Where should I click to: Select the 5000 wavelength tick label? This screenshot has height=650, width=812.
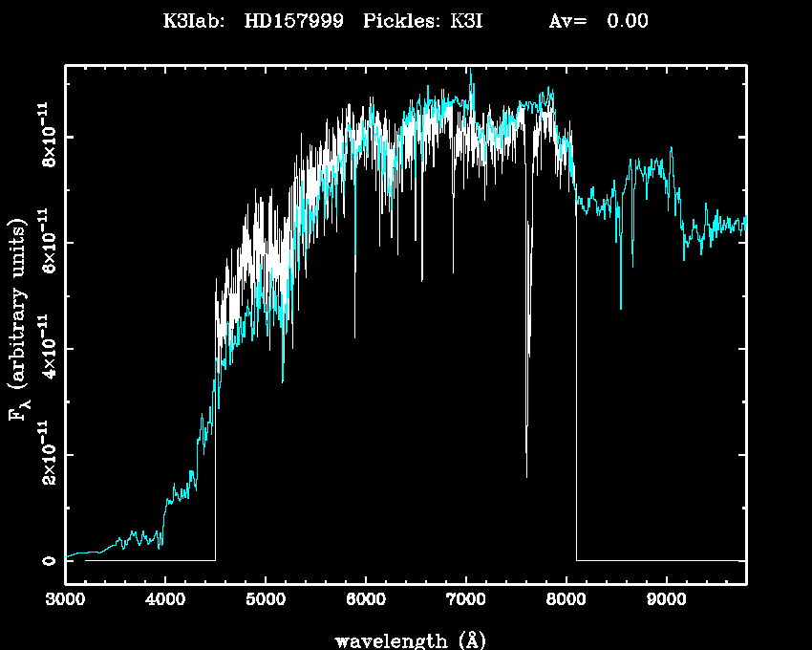click(x=266, y=600)
